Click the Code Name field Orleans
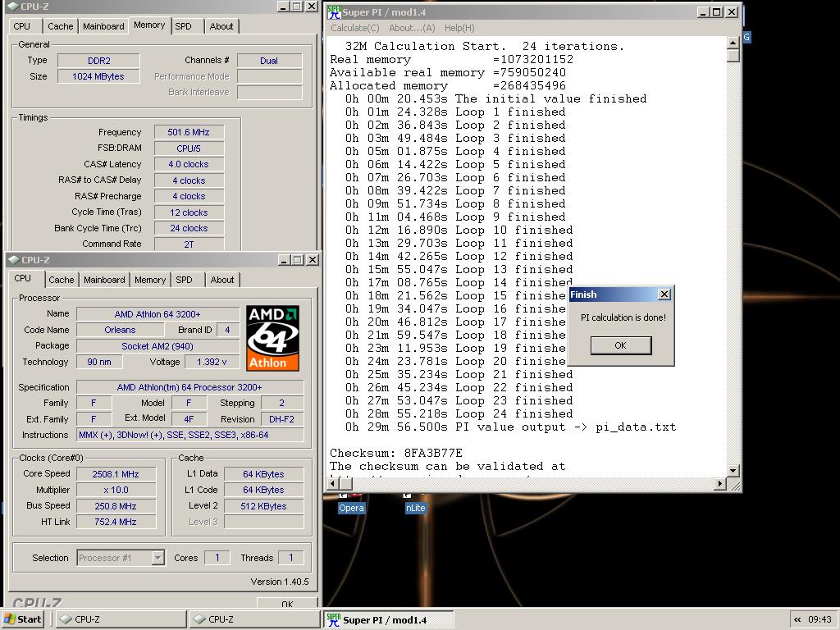This screenshot has width=840, height=630. pos(121,330)
